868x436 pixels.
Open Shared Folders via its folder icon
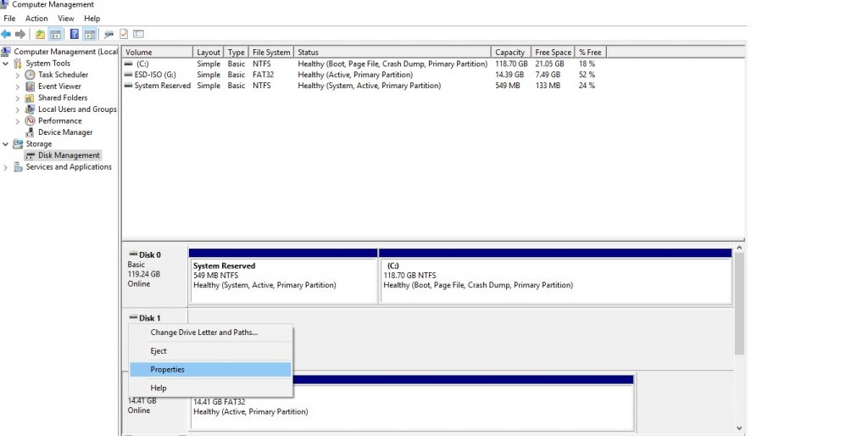[x=30, y=98]
